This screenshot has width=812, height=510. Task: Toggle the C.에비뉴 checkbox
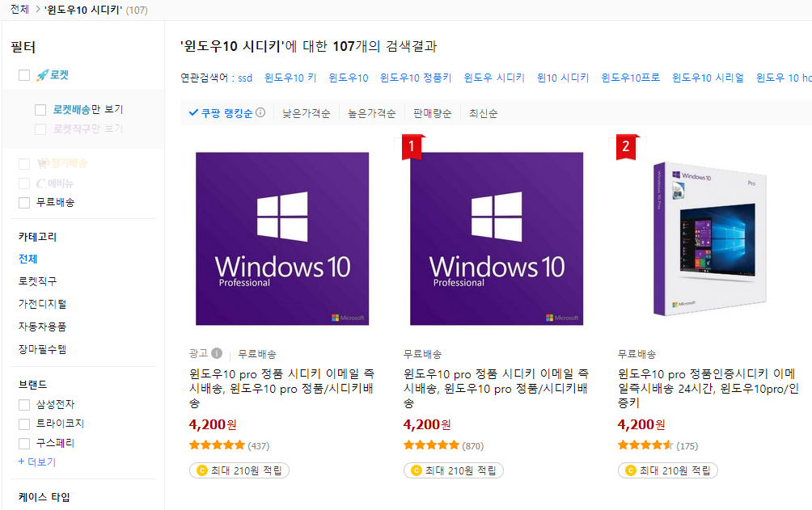[24, 183]
